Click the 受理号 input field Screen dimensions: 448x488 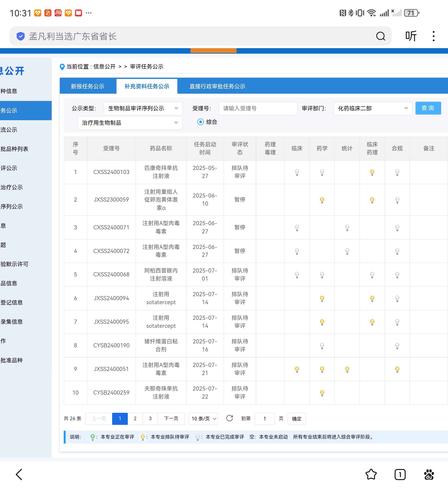(x=258, y=108)
